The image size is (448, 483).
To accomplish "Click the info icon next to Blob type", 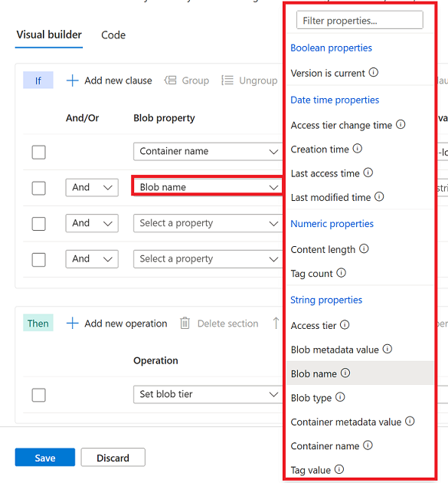I will pos(340,397).
